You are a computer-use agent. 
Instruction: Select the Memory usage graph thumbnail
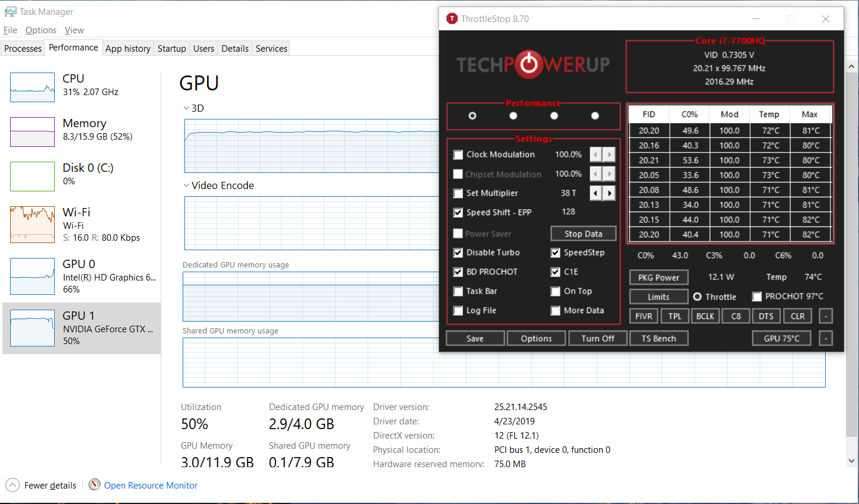[x=32, y=132]
